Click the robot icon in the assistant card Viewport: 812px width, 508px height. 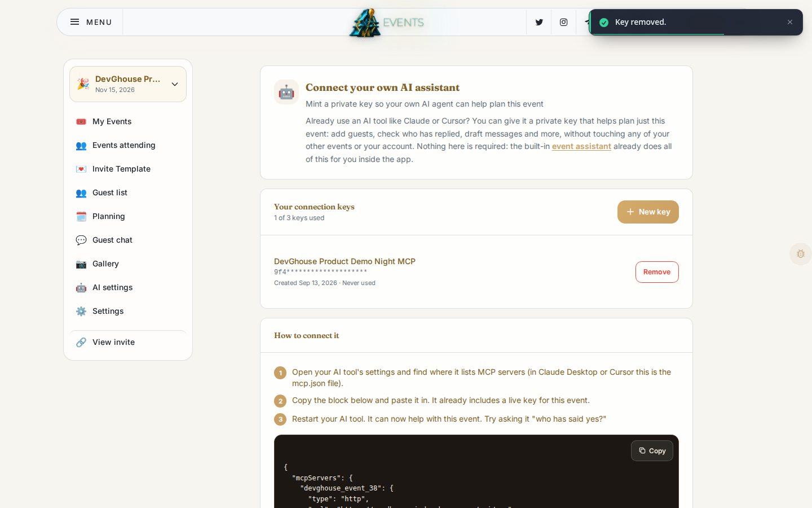(286, 92)
